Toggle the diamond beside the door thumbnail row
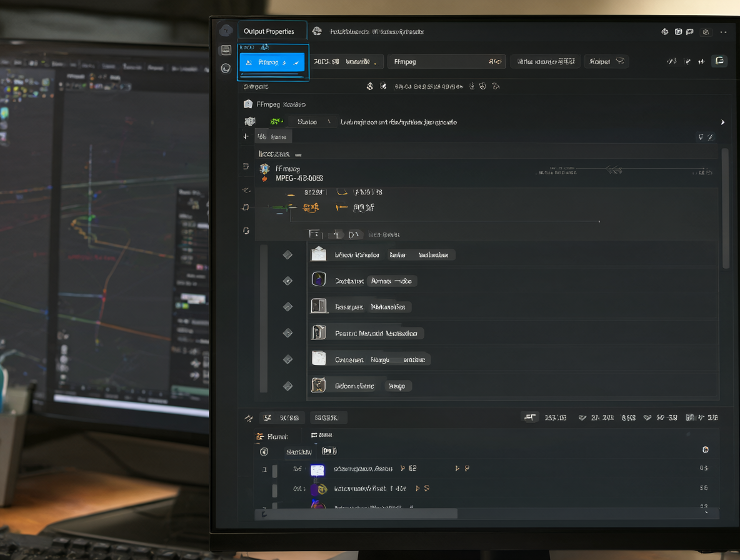Screen dimensions: 740x560 (287, 307)
